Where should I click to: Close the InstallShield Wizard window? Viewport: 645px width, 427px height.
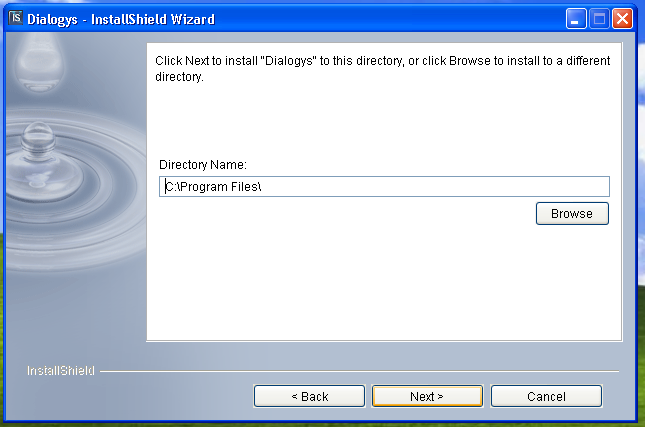622,19
